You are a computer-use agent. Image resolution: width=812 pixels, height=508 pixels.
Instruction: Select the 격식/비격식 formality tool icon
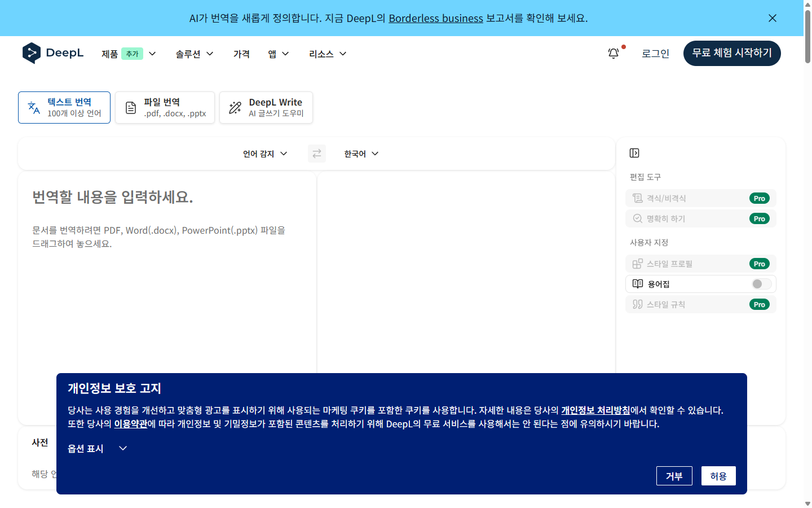[637, 198]
